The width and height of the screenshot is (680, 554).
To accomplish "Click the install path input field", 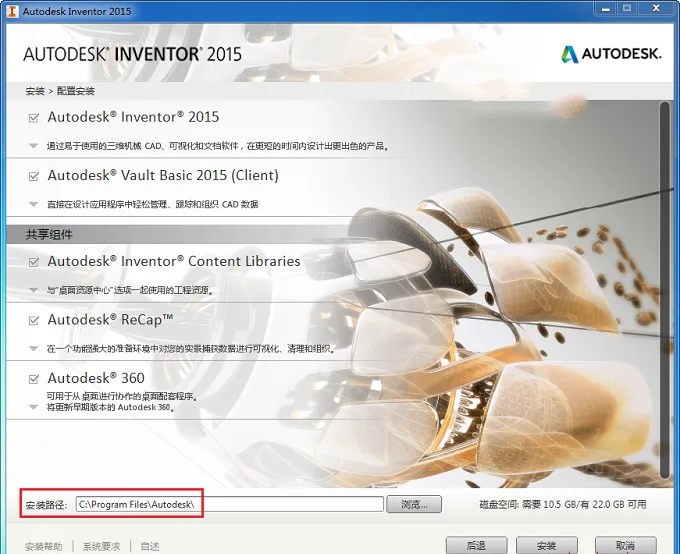I will pyautogui.click(x=229, y=504).
